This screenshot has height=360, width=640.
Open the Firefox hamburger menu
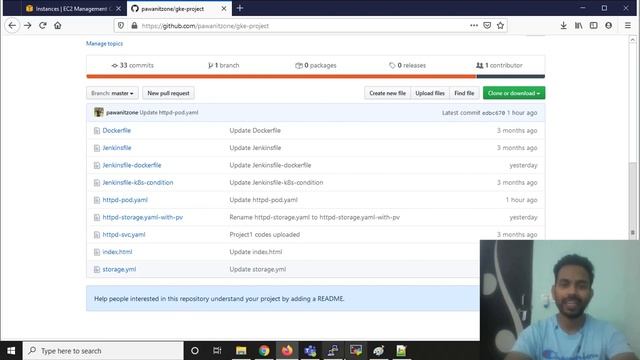pyautogui.click(x=628, y=25)
